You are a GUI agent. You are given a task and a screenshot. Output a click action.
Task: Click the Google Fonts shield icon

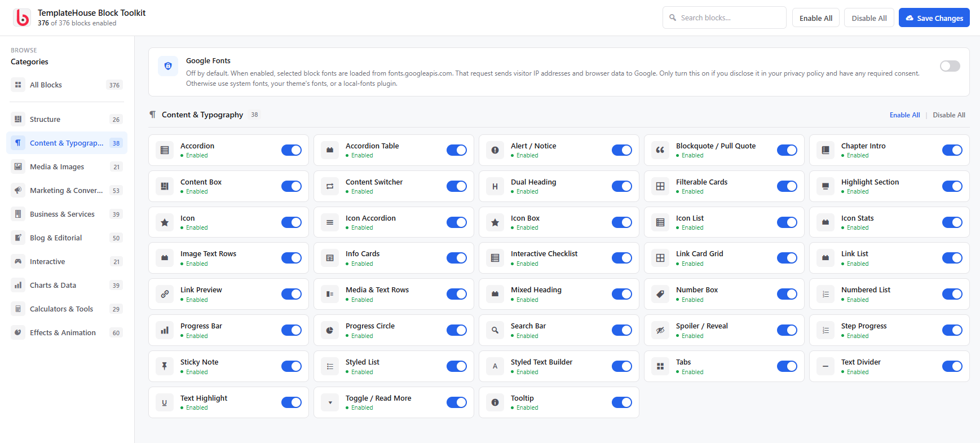click(167, 66)
